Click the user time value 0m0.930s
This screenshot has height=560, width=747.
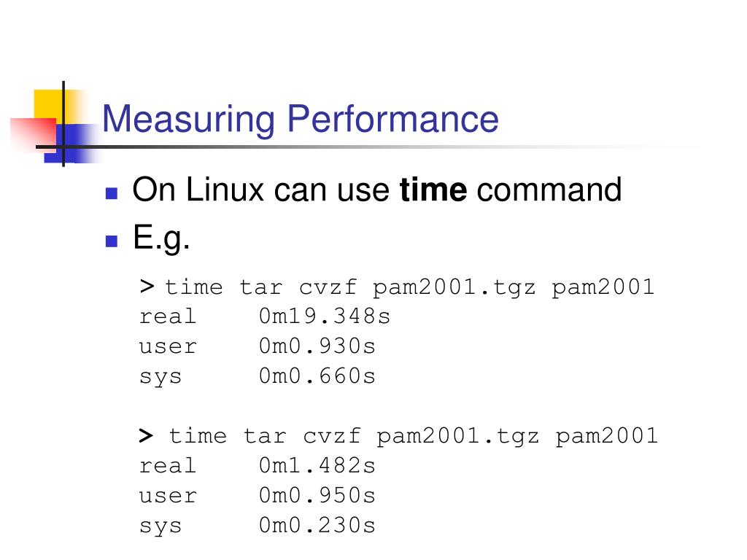coord(317,346)
